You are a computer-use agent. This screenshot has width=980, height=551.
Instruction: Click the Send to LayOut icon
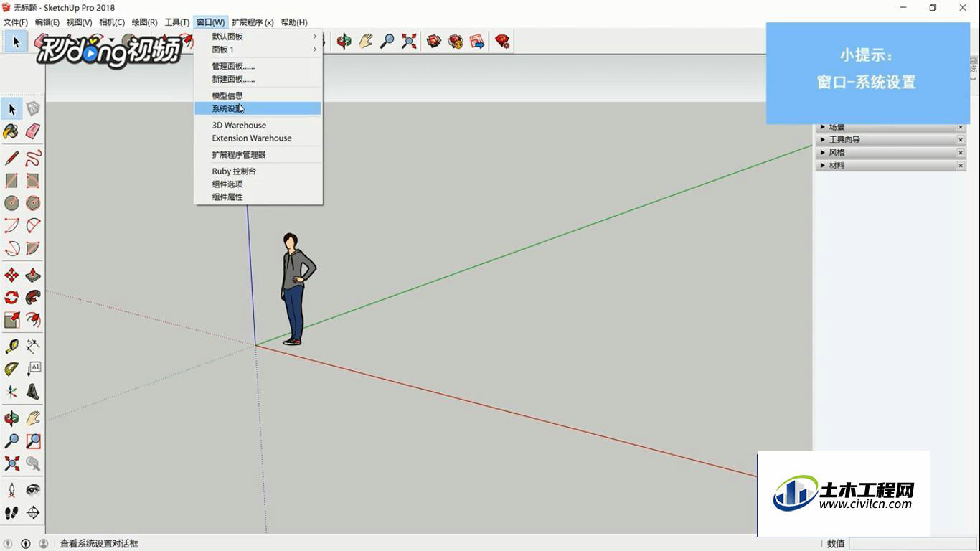[477, 42]
